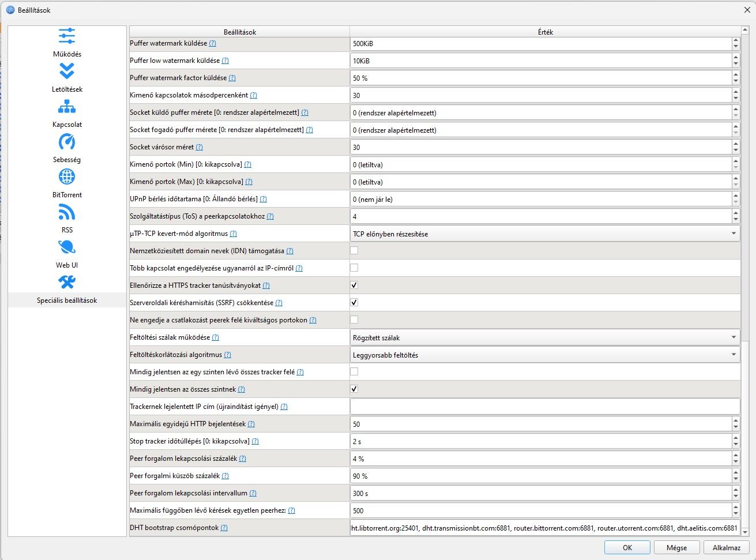Select the Működés tab label
Viewport: 756px width, 560px height.
pos(67,54)
